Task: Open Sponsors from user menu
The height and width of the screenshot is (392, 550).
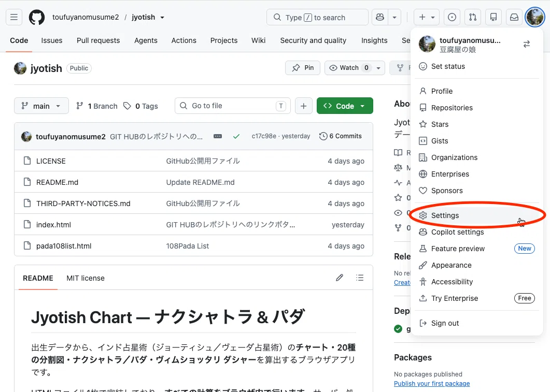Action: click(477, 190)
